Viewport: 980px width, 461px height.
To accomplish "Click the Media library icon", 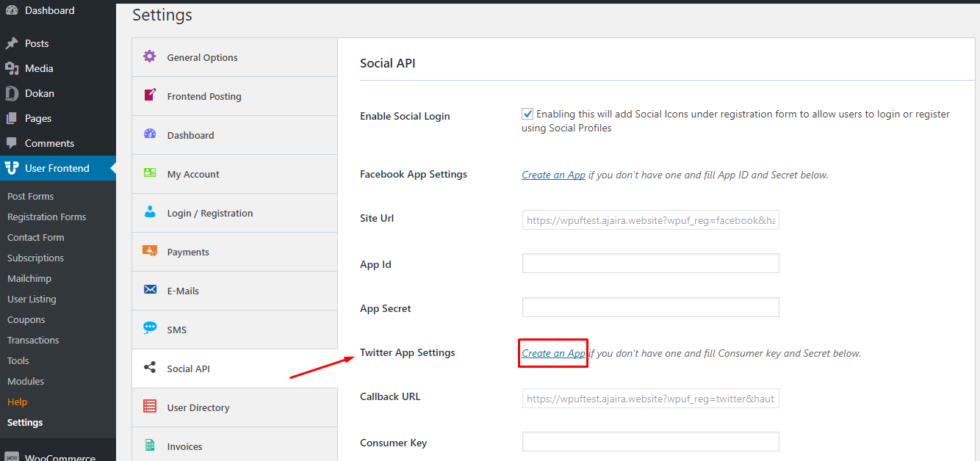I will (x=12, y=68).
